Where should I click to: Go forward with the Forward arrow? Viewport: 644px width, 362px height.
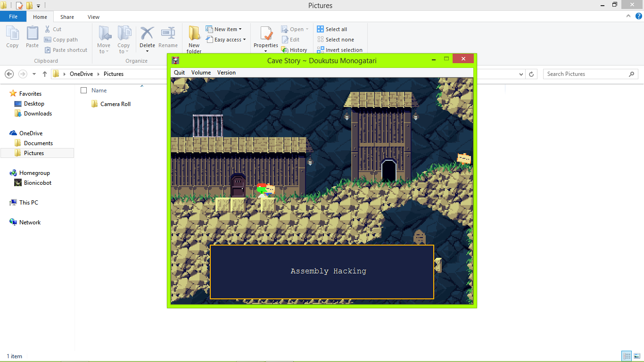[x=23, y=74]
